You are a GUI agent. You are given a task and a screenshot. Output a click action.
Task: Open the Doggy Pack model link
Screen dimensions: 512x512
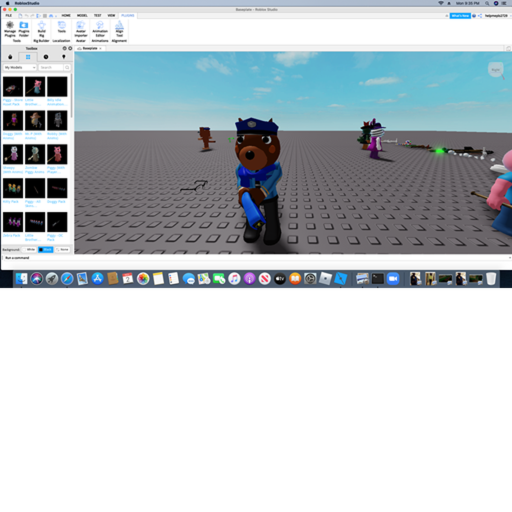(56, 202)
